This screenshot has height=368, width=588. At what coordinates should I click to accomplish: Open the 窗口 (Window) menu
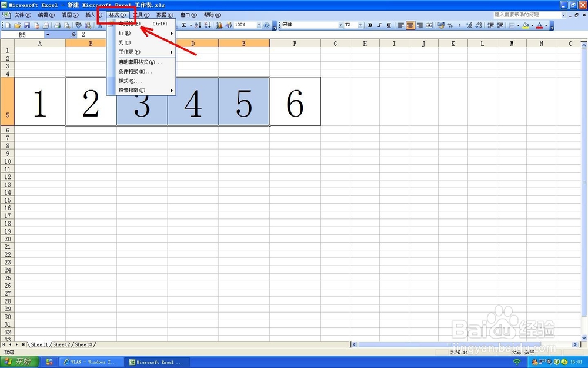pos(188,15)
